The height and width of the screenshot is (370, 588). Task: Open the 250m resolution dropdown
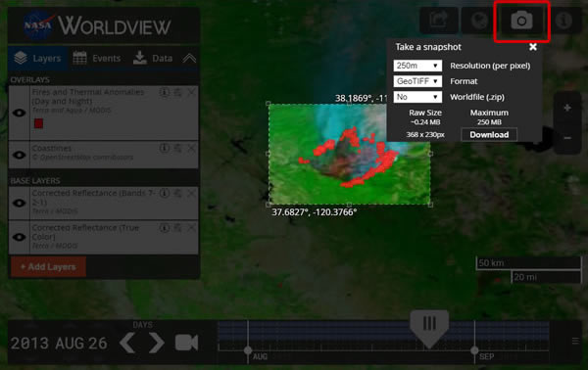point(417,66)
